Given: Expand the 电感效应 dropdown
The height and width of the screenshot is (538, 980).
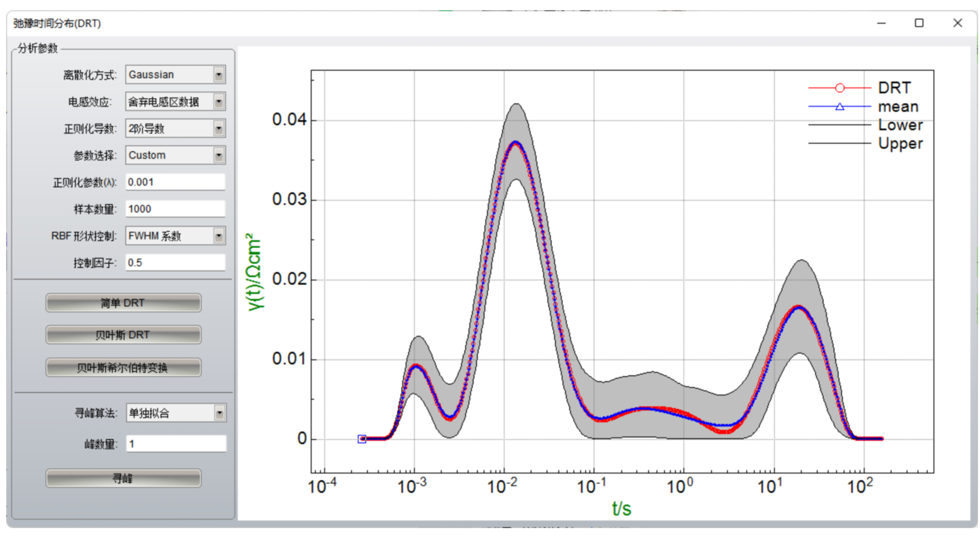Looking at the screenshot, I should [x=218, y=102].
